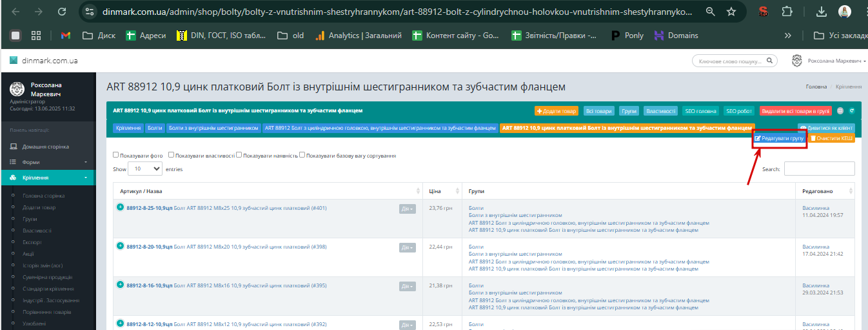Click the site info icon in address bar
868x330 pixels.
pos(90,12)
